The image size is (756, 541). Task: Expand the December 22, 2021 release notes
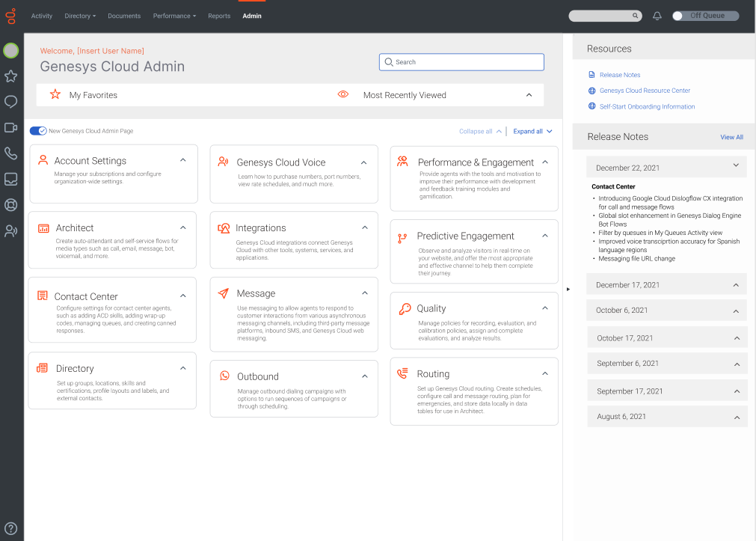(736, 166)
